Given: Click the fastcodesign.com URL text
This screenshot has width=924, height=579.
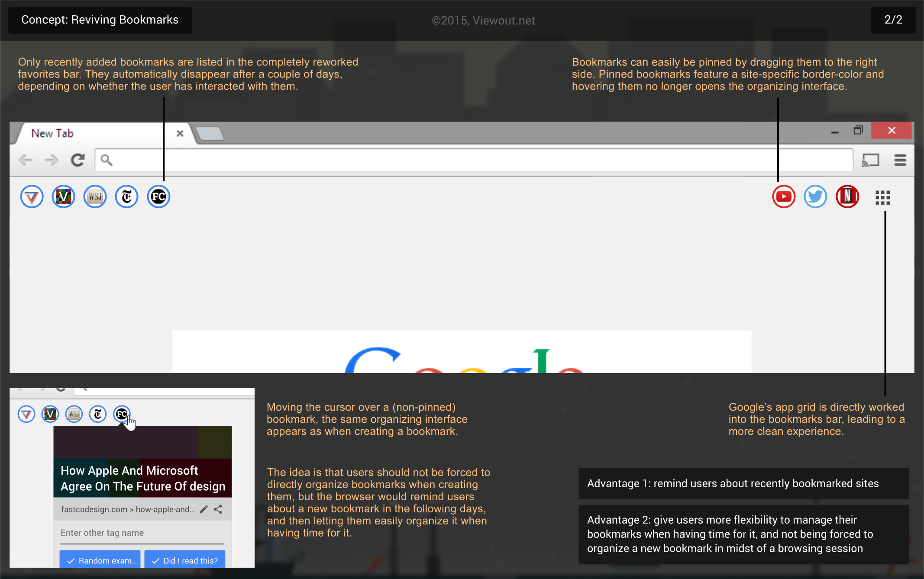Looking at the screenshot, I should [128, 509].
